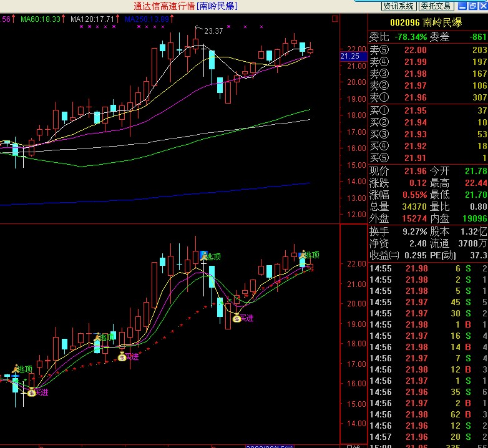Click the small red window icon atop the chart
Image resolution: width=488 pixels, height=448 pixels.
[335, 19]
